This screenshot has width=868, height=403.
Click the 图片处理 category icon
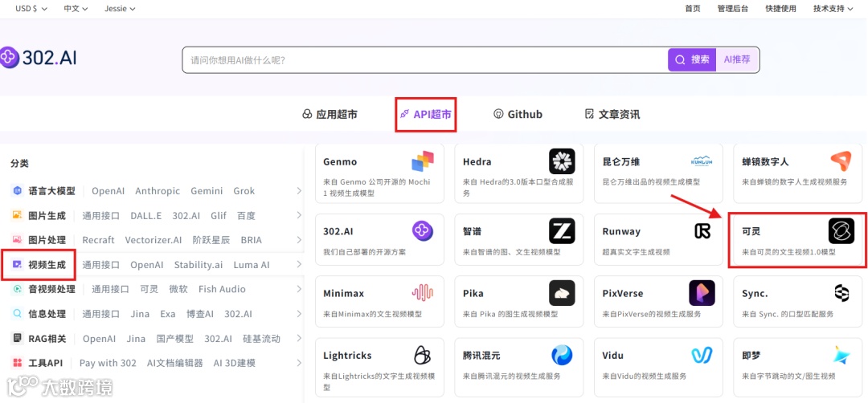(x=17, y=240)
